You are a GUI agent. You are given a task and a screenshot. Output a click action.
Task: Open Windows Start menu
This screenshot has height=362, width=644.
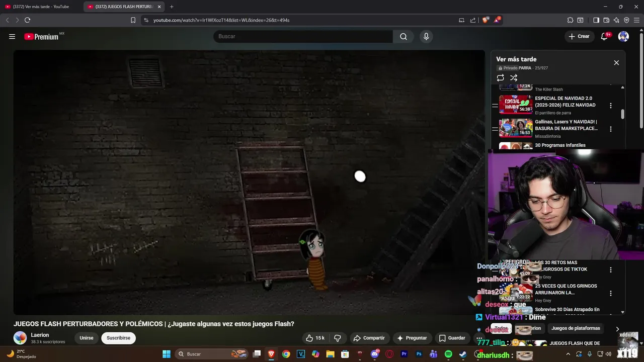[x=167, y=354]
